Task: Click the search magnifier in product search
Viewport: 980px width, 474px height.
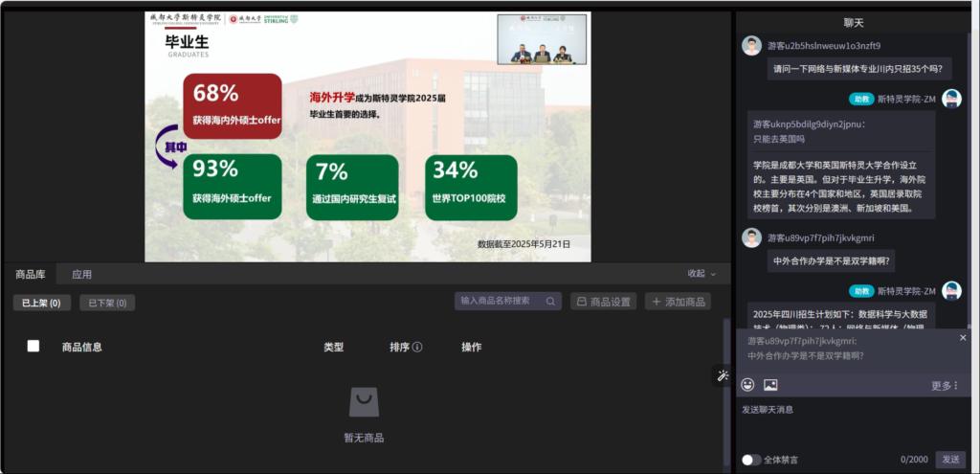Action: pyautogui.click(x=551, y=302)
